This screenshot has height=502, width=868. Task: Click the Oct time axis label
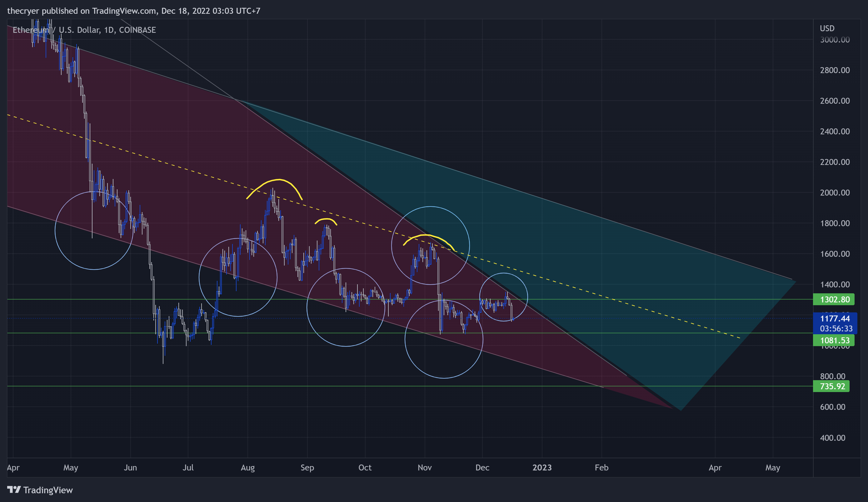click(365, 468)
